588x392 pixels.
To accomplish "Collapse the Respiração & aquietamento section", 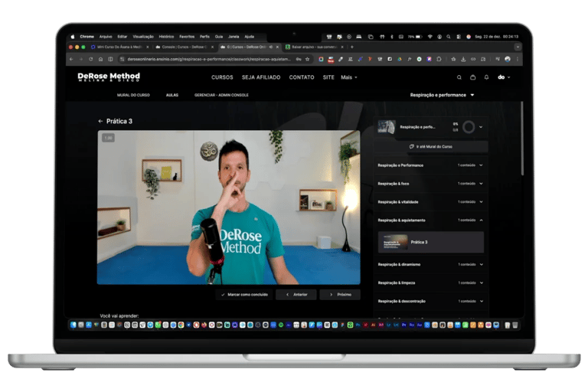I will tap(430, 220).
